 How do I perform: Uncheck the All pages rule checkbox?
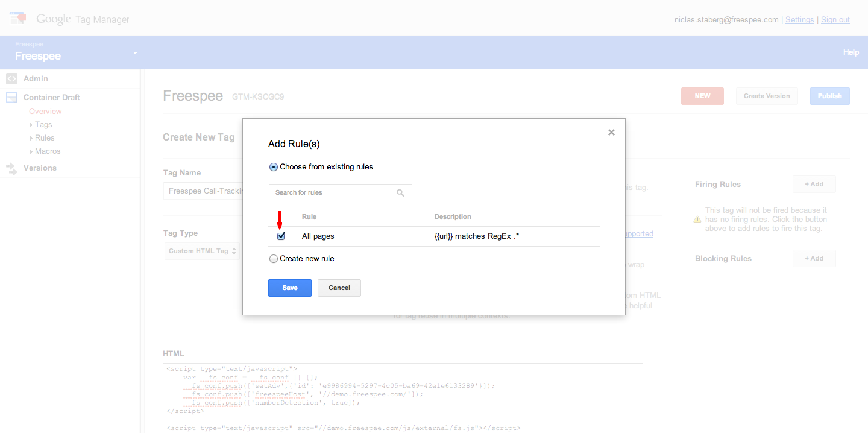click(x=281, y=236)
